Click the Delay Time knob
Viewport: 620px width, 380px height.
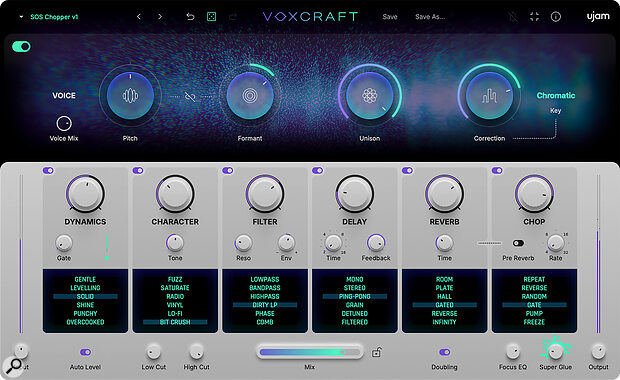pos(333,243)
